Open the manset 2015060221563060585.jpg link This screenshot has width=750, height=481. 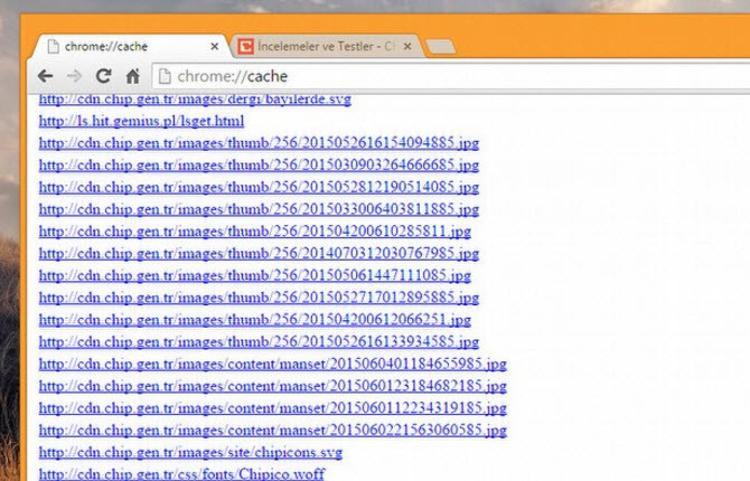tap(273, 430)
